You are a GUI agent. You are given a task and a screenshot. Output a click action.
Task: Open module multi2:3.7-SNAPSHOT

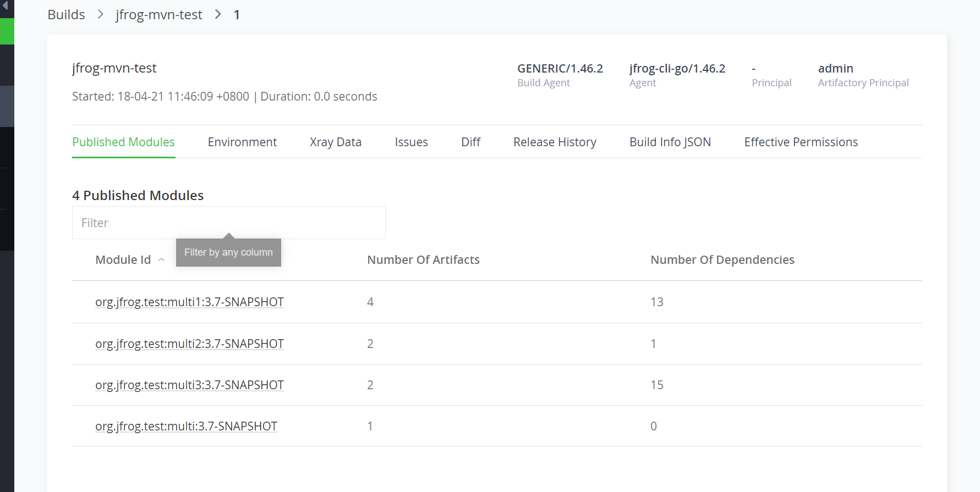pos(189,344)
